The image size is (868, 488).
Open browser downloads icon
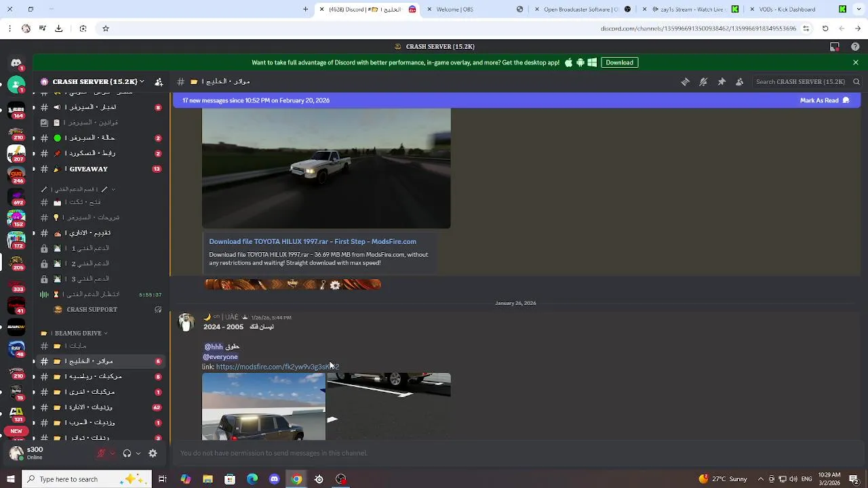pos(58,28)
